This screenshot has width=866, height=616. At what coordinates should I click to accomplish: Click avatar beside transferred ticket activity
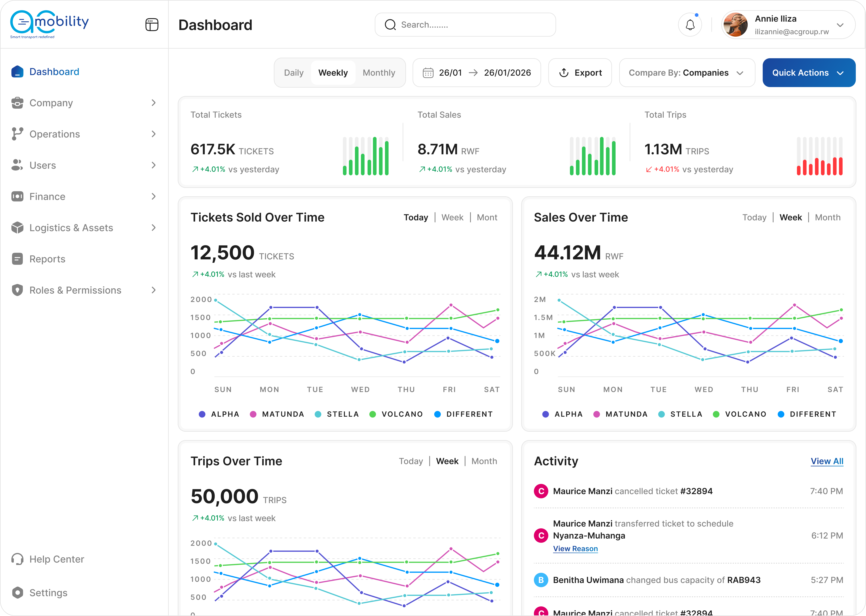541,536
